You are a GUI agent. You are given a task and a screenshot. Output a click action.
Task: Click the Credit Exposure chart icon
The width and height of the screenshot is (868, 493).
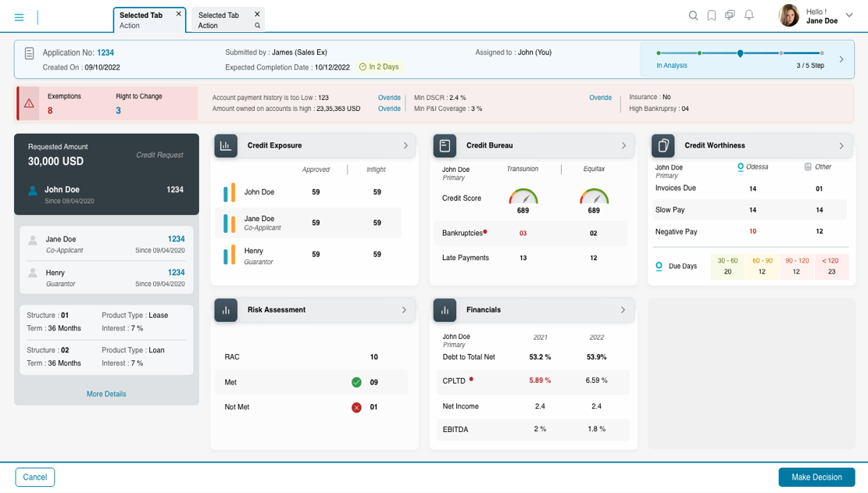226,146
